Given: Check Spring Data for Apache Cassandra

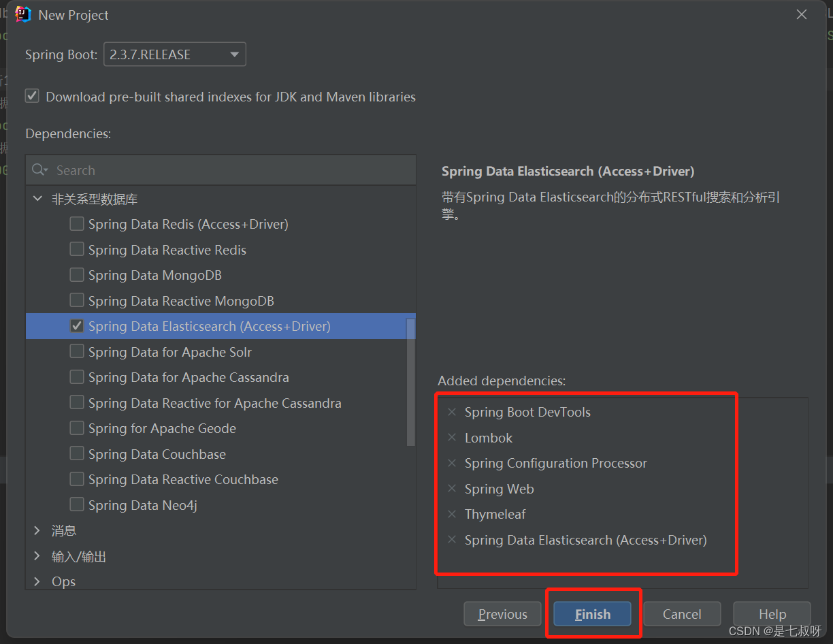Looking at the screenshot, I should pyautogui.click(x=77, y=376).
